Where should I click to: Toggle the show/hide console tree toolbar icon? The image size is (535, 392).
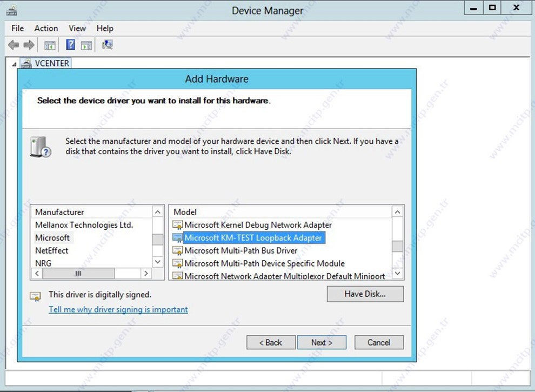click(x=50, y=45)
